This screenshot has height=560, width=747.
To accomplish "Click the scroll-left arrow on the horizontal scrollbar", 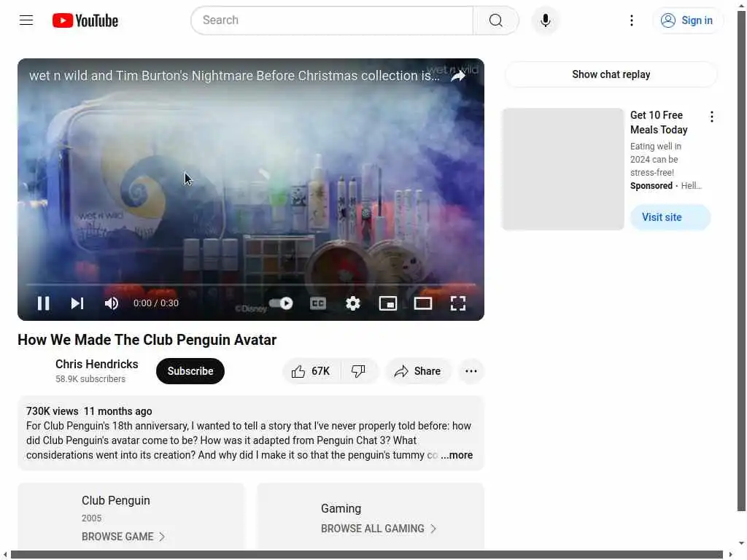I will point(5,555).
